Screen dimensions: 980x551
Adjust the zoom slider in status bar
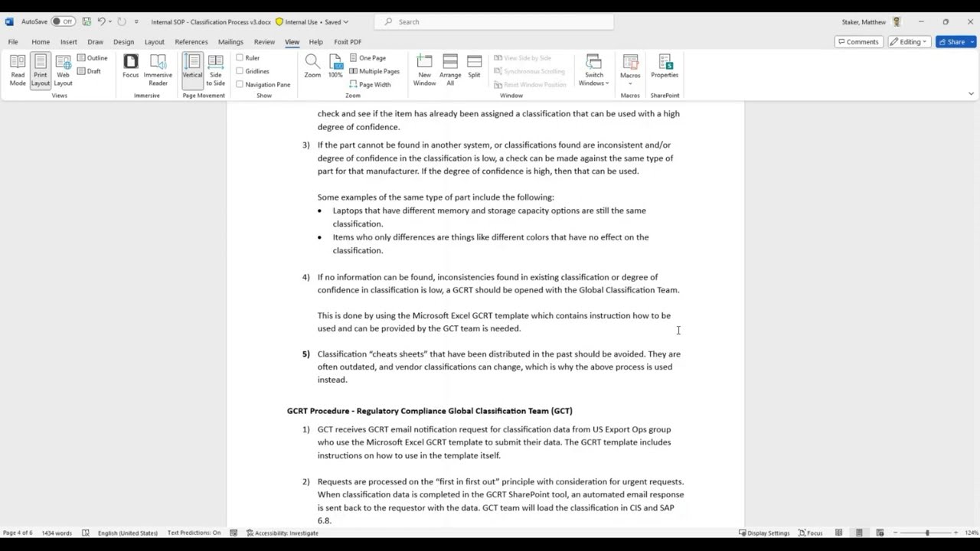927,533
